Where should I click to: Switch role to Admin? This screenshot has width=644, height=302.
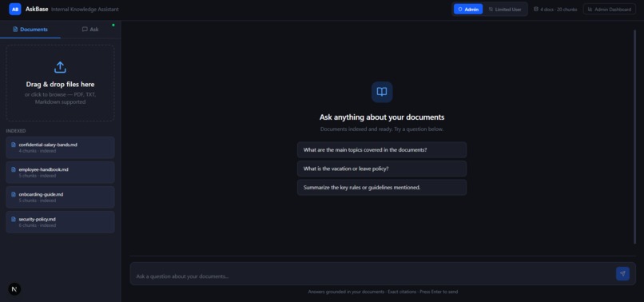coord(468,9)
